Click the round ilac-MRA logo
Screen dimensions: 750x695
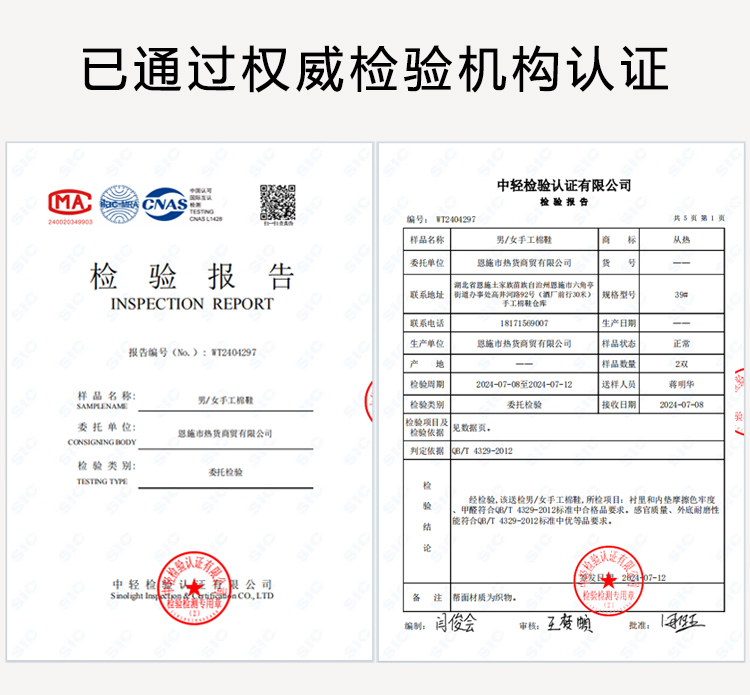tap(119, 205)
